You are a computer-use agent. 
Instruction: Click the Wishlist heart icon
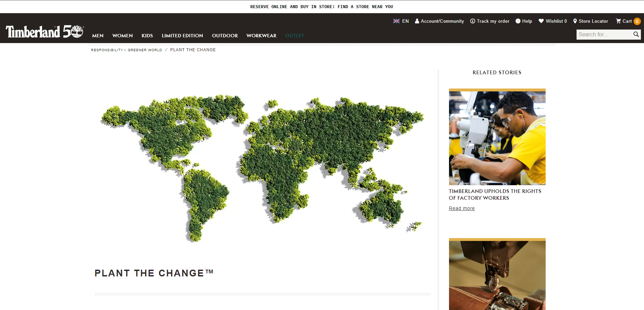541,21
